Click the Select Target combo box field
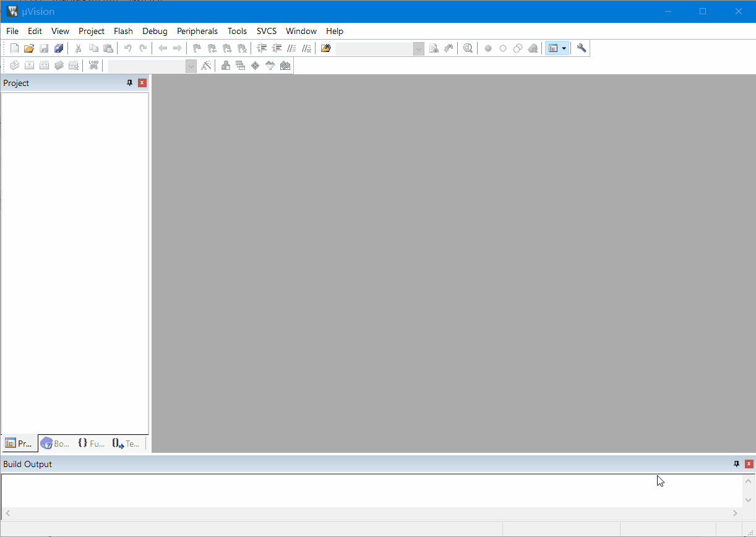 click(x=147, y=66)
